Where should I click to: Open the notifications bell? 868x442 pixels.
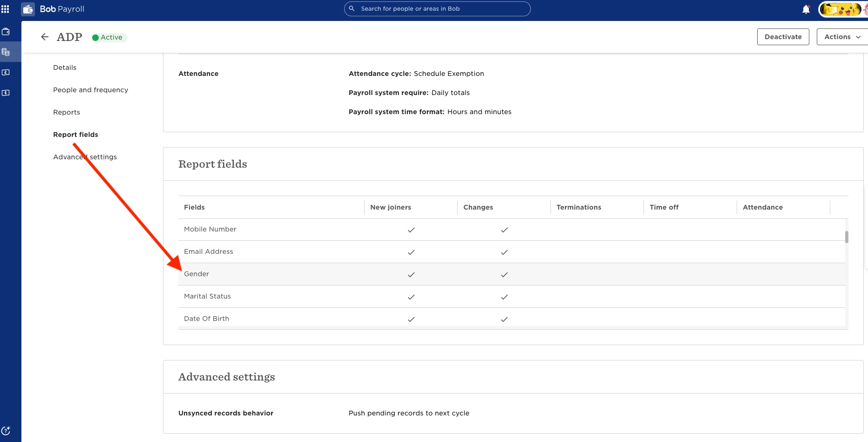[806, 9]
